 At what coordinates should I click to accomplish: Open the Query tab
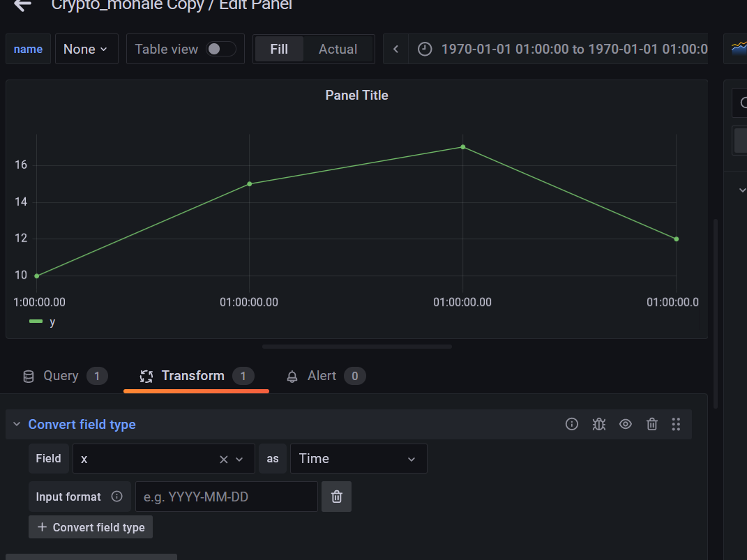click(66, 376)
